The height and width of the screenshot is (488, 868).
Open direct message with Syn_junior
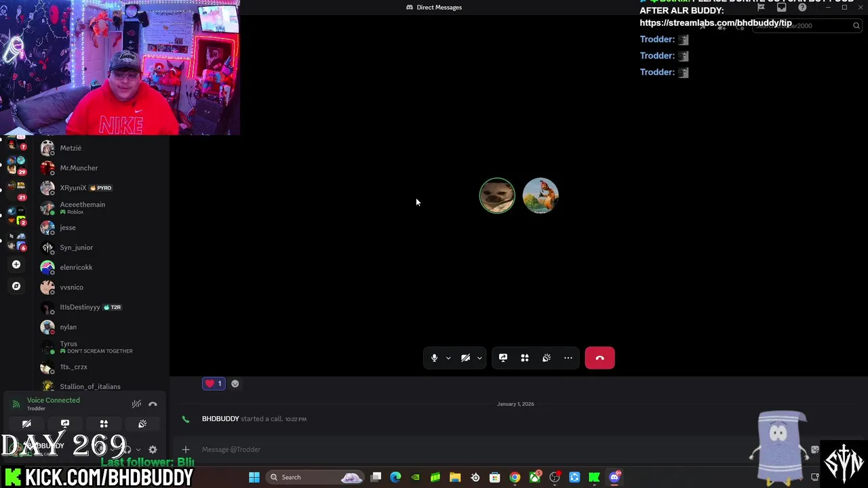click(x=102, y=247)
